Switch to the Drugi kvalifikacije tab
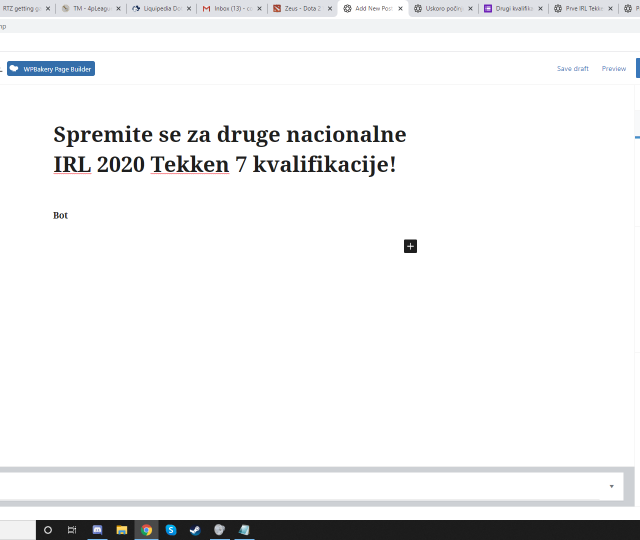The height and width of the screenshot is (540, 640). (x=512, y=8)
